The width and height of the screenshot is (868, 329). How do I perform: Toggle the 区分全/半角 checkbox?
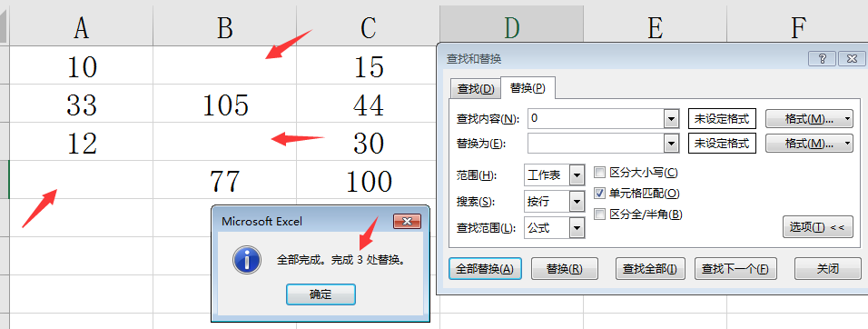(599, 214)
